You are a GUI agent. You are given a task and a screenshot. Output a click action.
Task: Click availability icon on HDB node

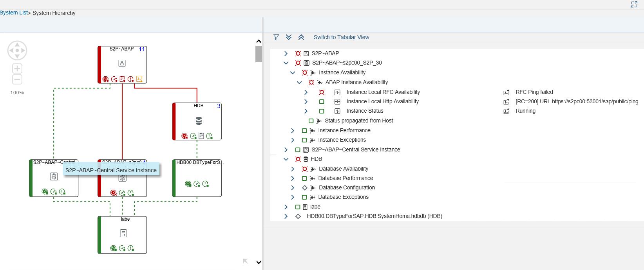(185, 136)
